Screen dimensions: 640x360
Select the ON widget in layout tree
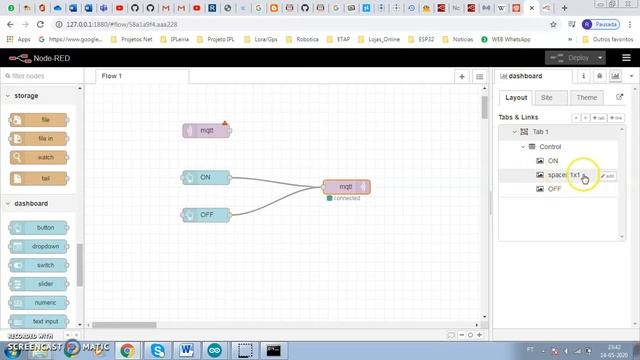pos(553,161)
